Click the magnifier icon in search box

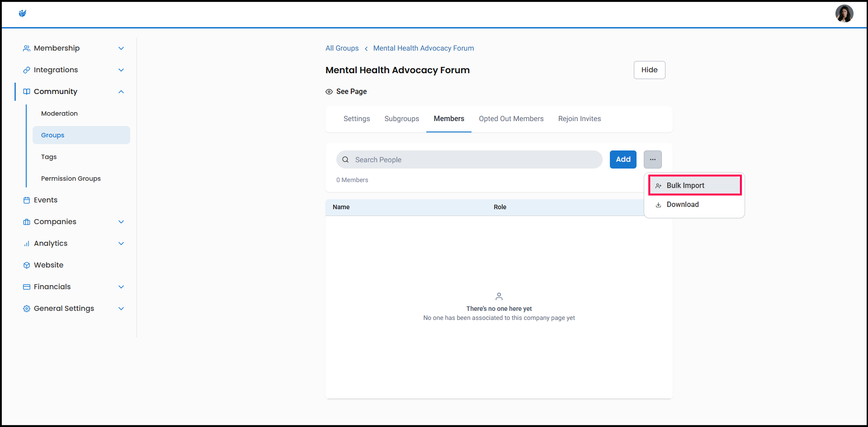pos(345,160)
